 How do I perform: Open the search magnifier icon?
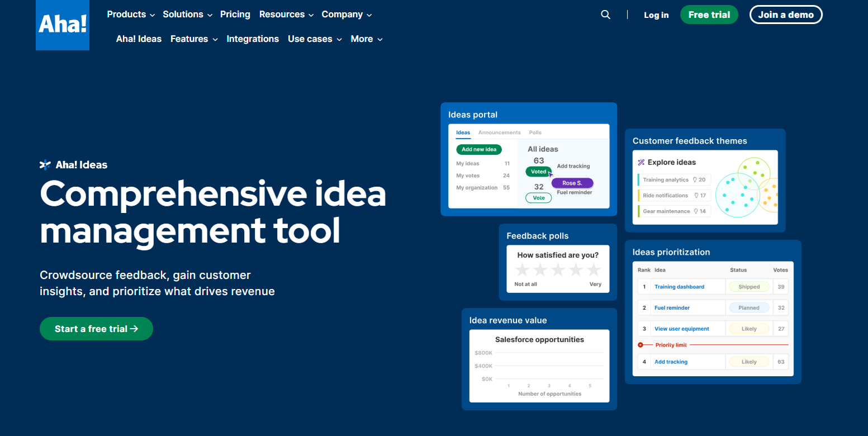coord(605,15)
